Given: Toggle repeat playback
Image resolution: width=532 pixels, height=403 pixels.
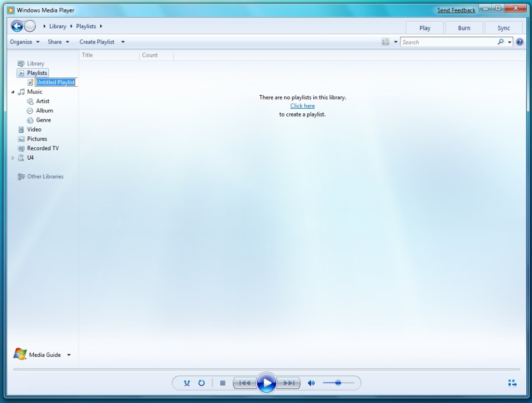Looking at the screenshot, I should tap(202, 383).
